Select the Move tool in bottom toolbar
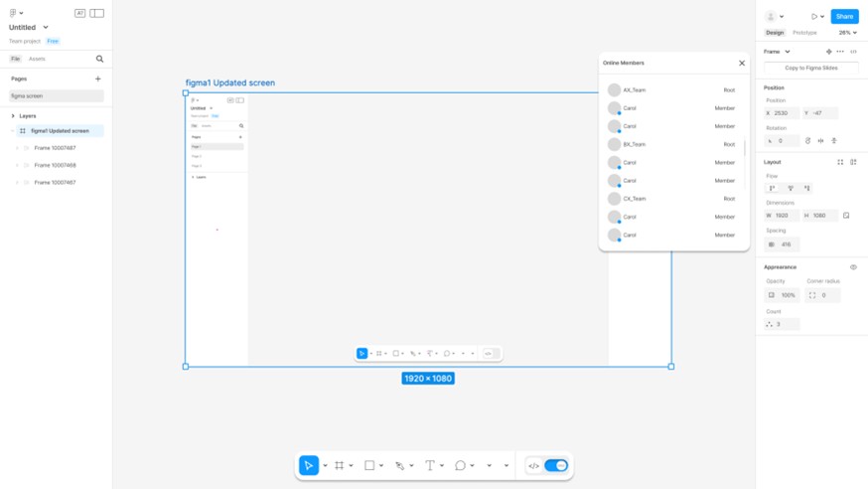This screenshot has height=489, width=868. 309,466
